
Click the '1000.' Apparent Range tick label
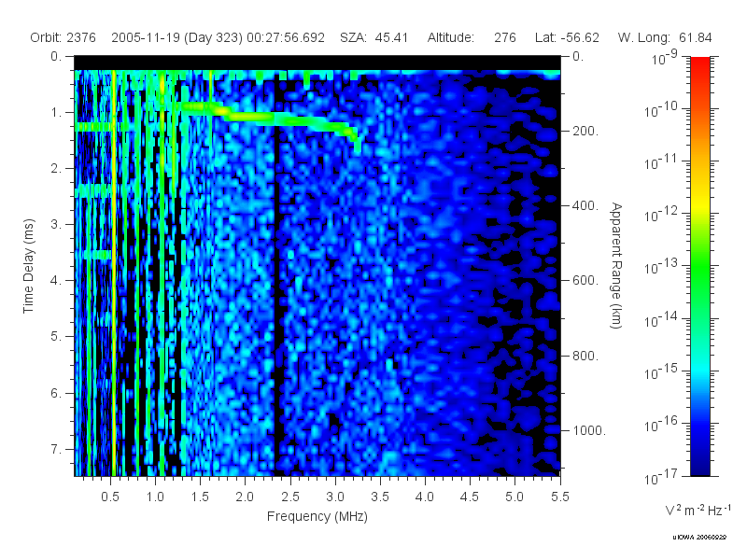pyautogui.click(x=589, y=430)
